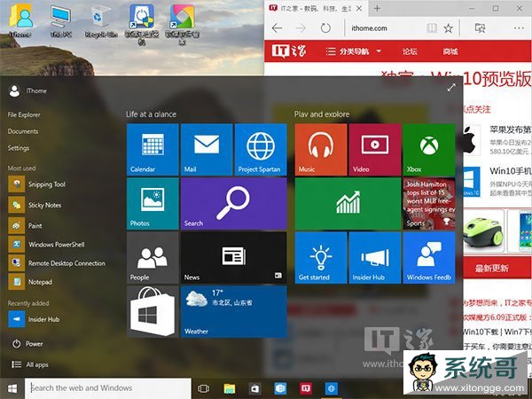This screenshot has height=399, width=532.
Task: Open the Windows Feedback tile
Action: tap(429, 258)
